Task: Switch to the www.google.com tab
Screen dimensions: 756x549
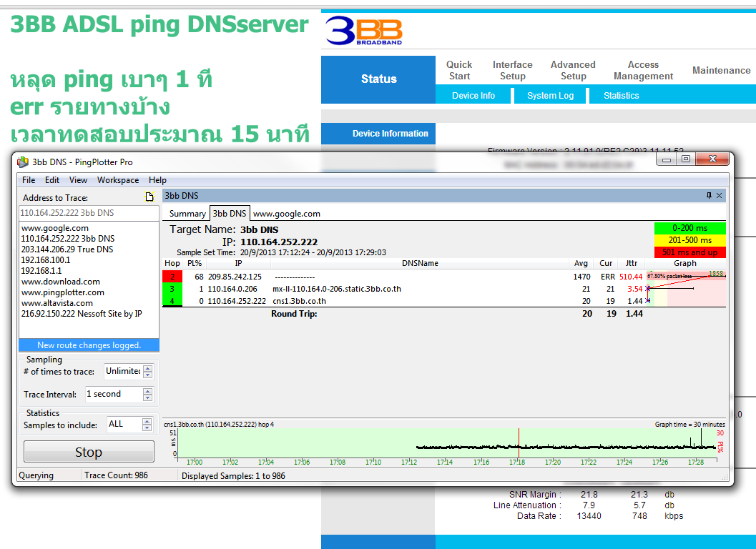Action: click(287, 214)
